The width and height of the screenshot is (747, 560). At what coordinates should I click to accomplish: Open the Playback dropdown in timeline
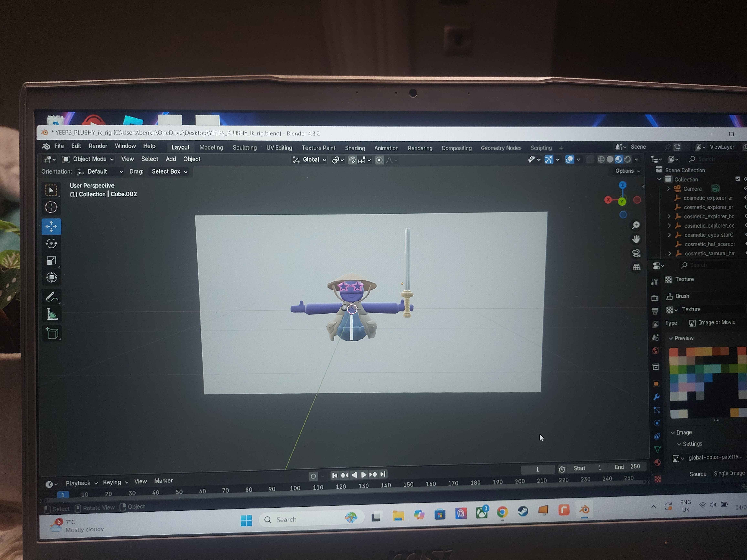pyautogui.click(x=81, y=483)
